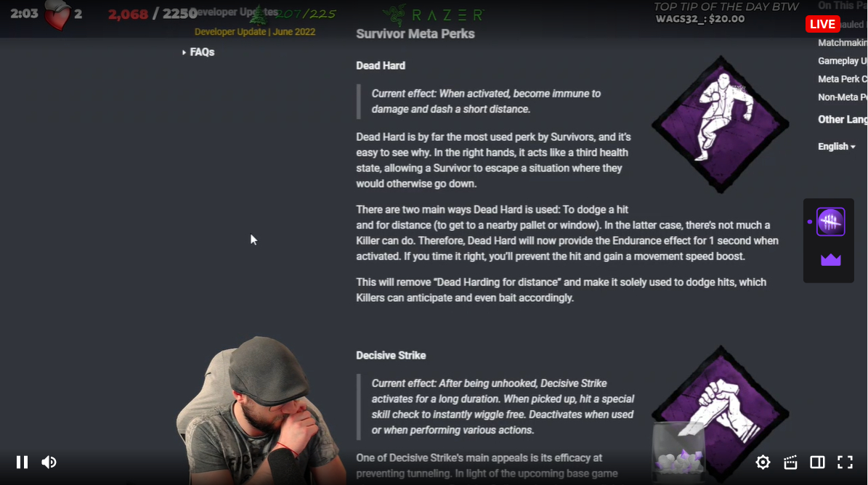Jump to Non-Meta Perks section link
Viewport: 868px width, 485px height.
click(843, 97)
